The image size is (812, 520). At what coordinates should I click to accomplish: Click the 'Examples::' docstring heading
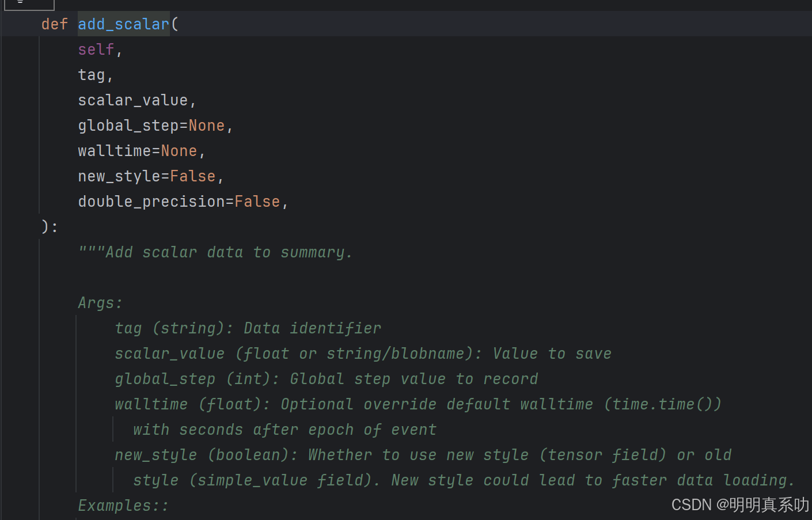coord(123,506)
